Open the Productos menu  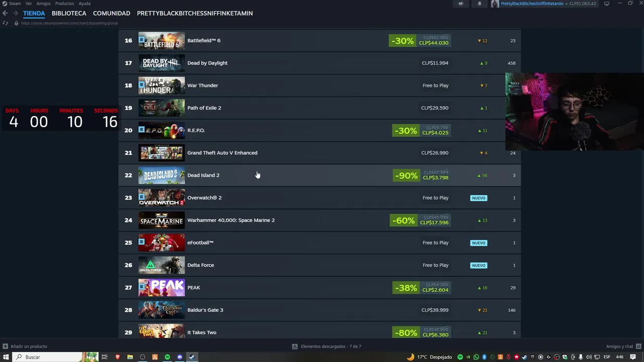click(x=64, y=4)
